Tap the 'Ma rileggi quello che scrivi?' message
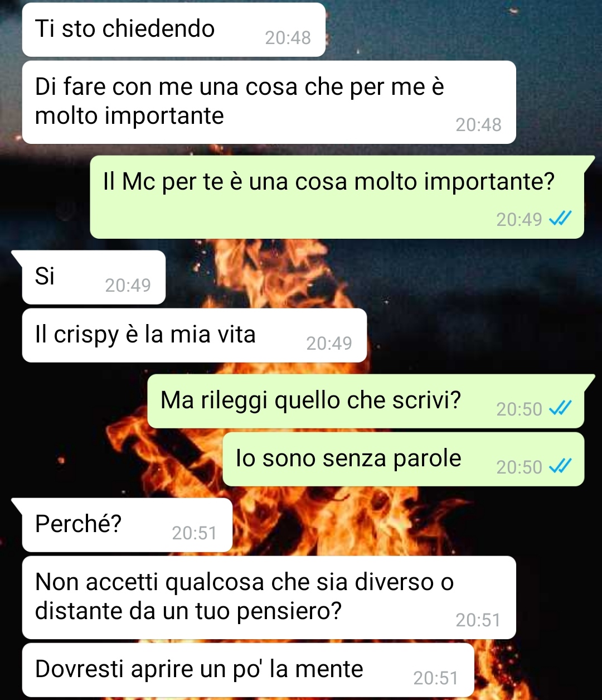602x700 pixels. click(x=366, y=401)
